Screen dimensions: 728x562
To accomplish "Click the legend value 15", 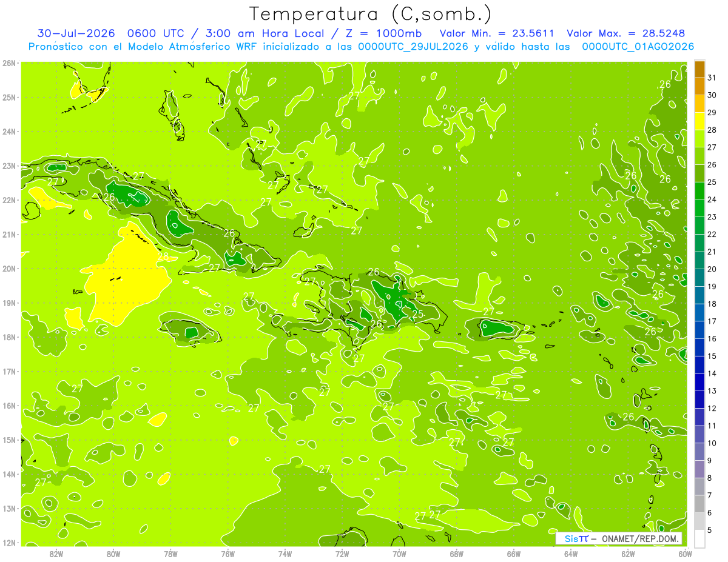I will pyautogui.click(x=712, y=356).
